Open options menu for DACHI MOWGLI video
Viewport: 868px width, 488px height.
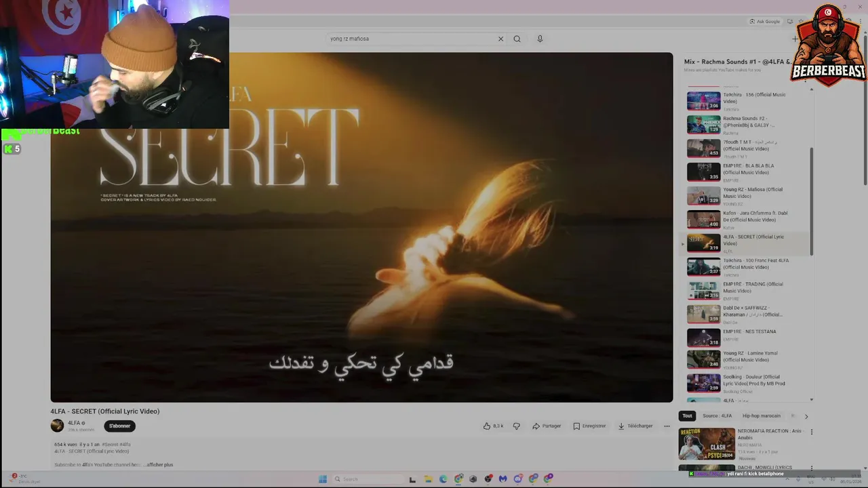point(811,468)
